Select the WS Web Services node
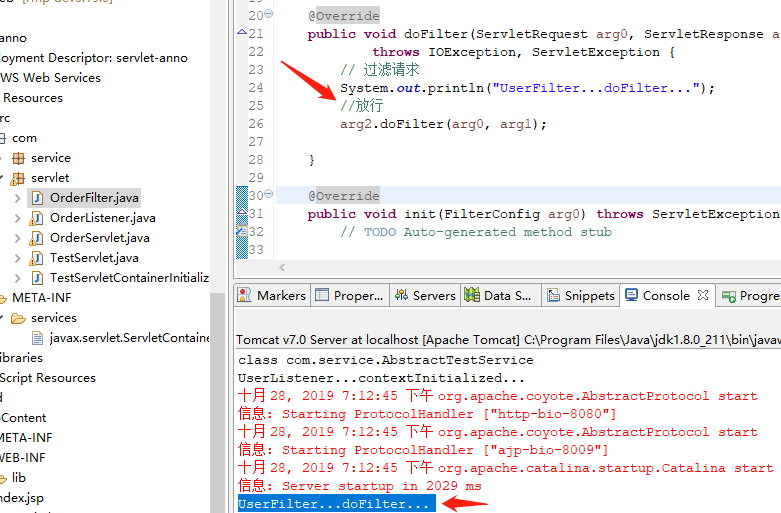This screenshot has height=513, width=781. pyautogui.click(x=50, y=78)
